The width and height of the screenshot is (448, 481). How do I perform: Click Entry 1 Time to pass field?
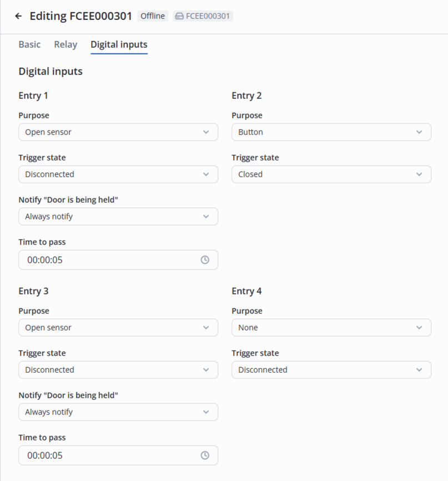[105, 260]
